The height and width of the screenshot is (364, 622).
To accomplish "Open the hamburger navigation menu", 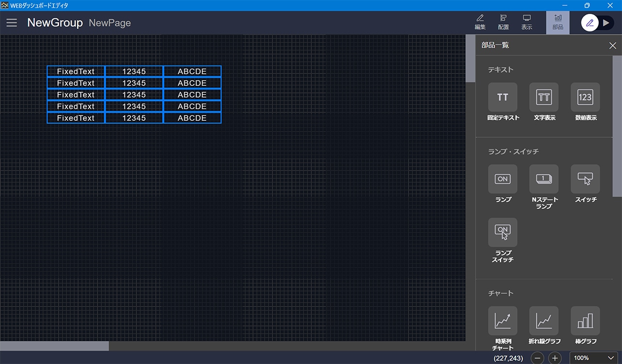I will pos(12,23).
